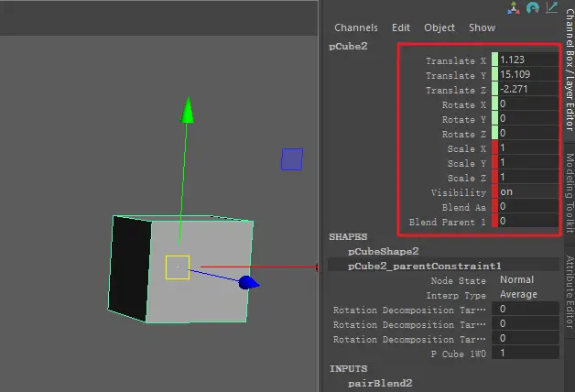Open the Edit menu in the Channel Box
The image size is (575, 392).
click(x=401, y=27)
